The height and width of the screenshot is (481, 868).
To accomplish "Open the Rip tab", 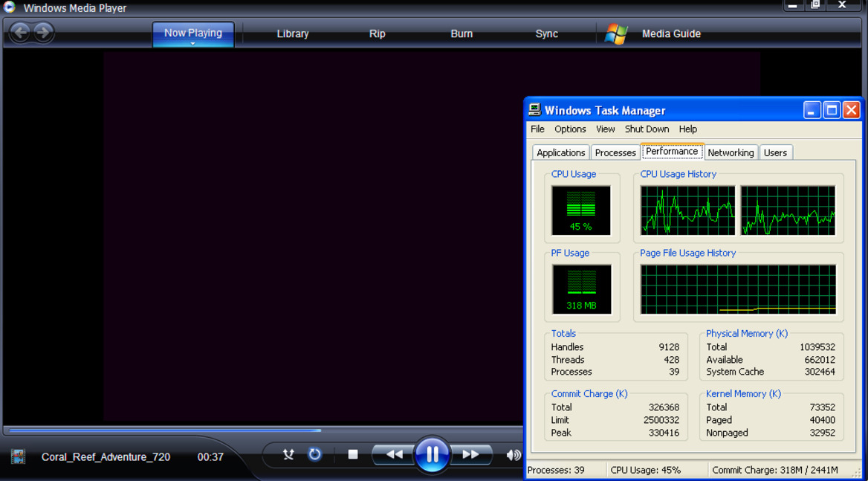I will 377,33.
